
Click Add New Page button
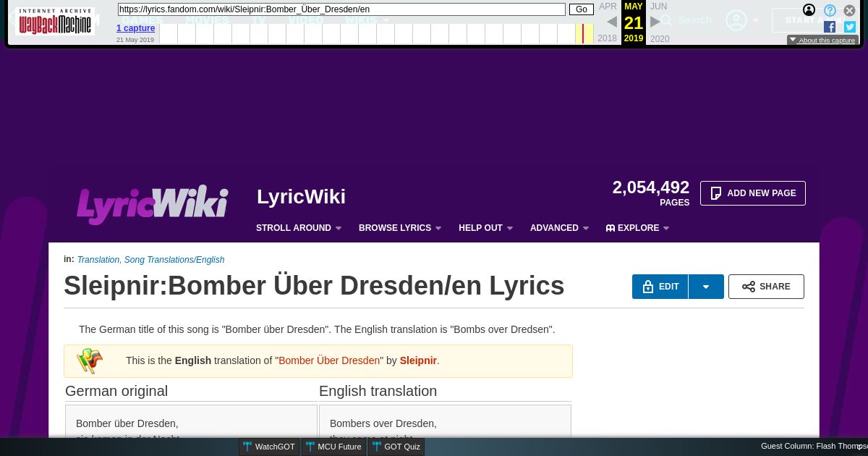click(753, 193)
